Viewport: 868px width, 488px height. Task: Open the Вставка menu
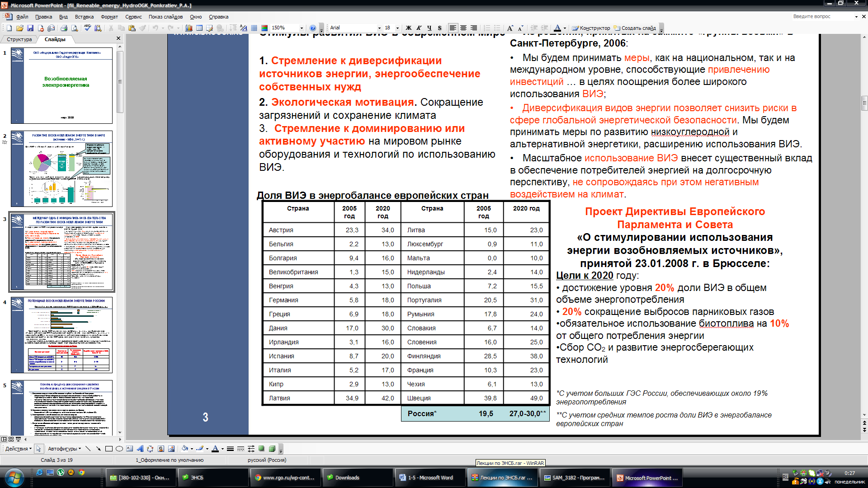pyautogui.click(x=84, y=17)
